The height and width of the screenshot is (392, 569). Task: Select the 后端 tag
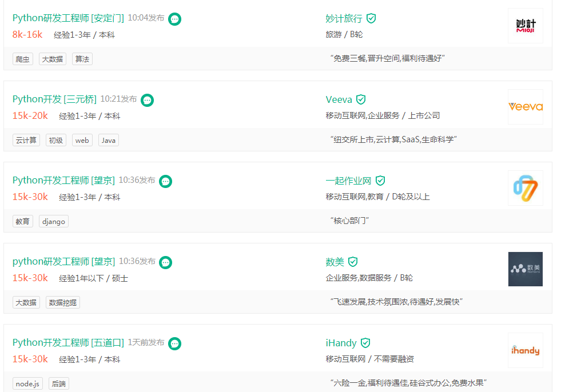(x=59, y=384)
